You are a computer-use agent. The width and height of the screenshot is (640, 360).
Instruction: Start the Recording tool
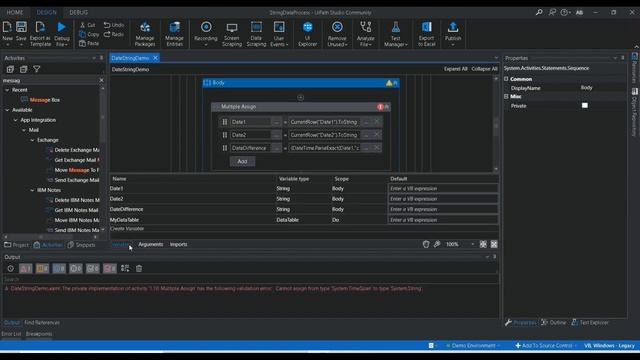point(206,33)
